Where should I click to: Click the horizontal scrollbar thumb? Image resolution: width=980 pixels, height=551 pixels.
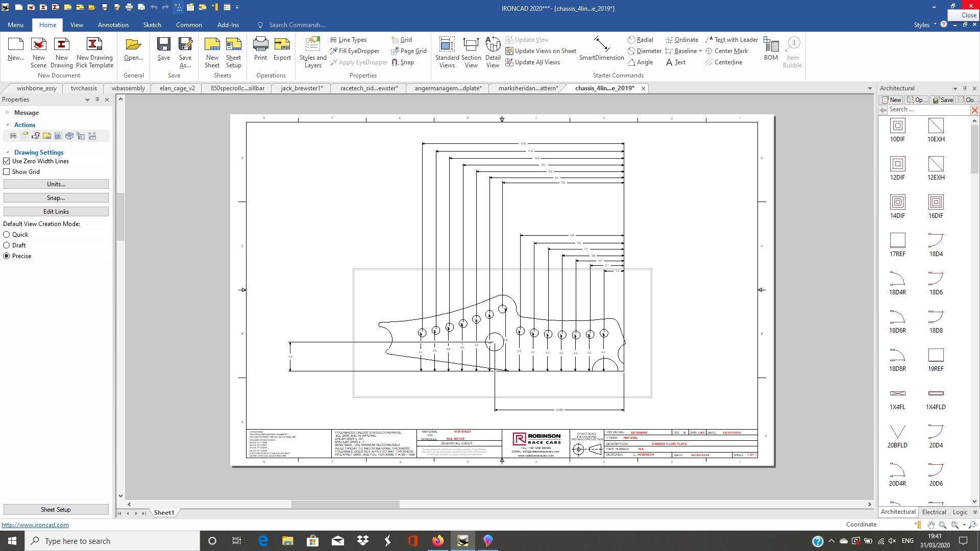(x=345, y=504)
